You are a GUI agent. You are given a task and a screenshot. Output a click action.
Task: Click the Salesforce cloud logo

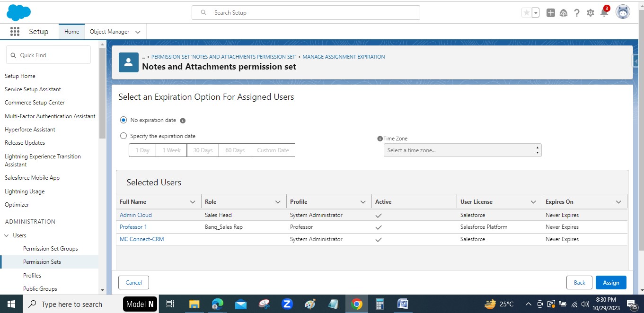click(x=18, y=13)
